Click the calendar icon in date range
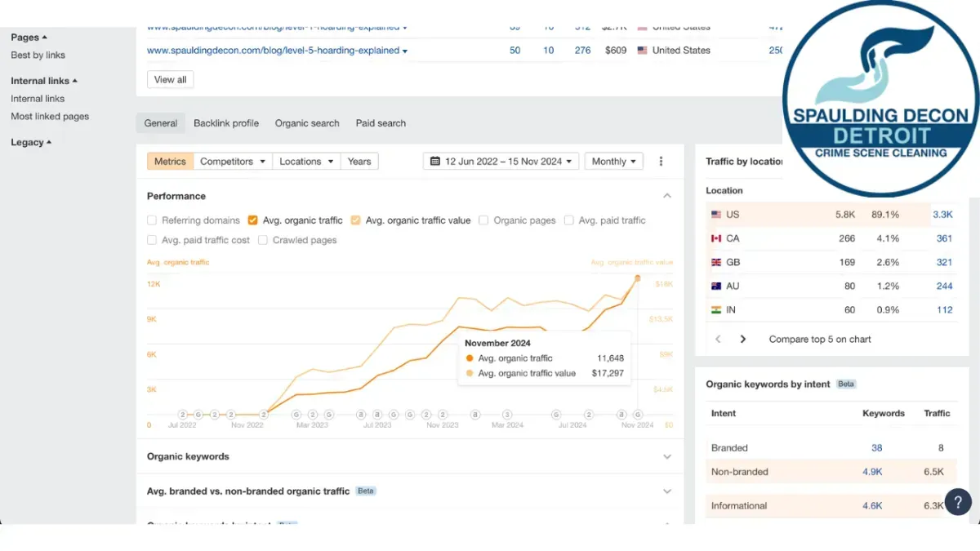 point(434,162)
